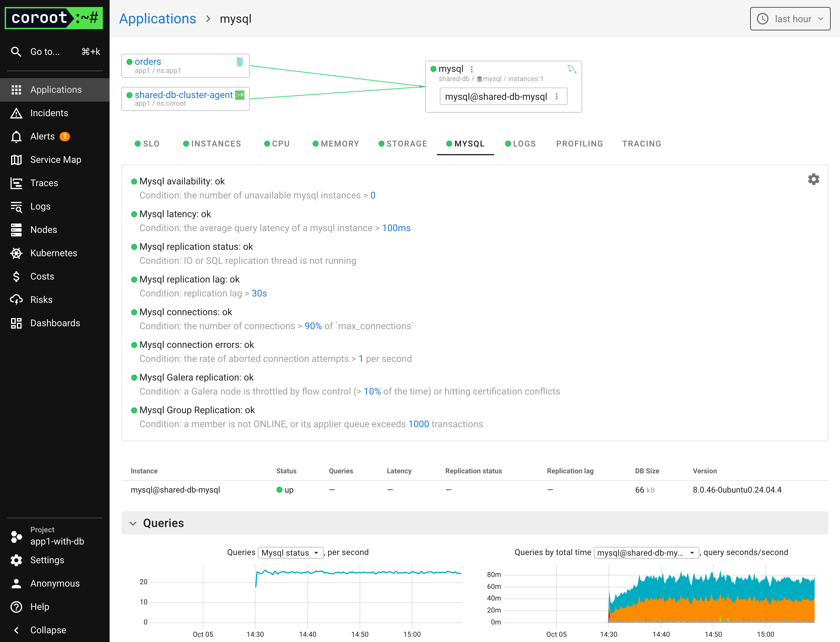Screen dimensions: 840x642
Task: Go to Applications breadcrumb link
Action: (157, 19)
